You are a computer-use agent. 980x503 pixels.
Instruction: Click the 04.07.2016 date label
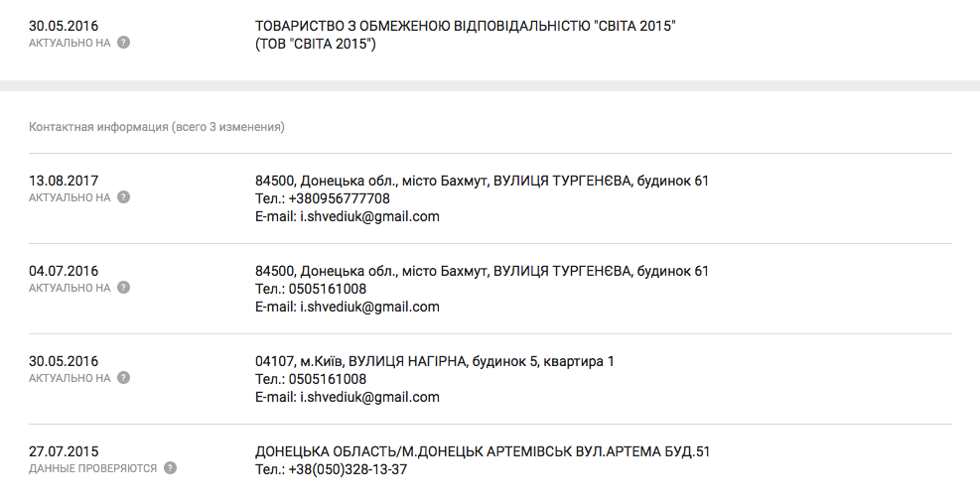click(64, 271)
